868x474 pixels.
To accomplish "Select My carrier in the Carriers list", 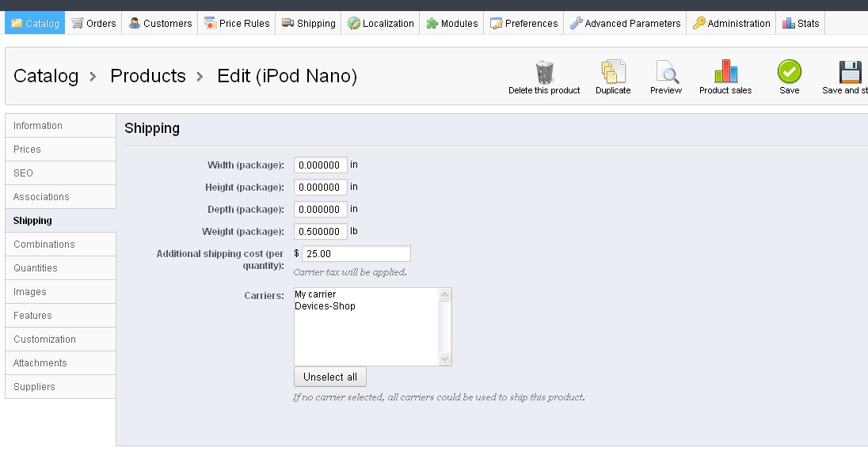I will click(x=366, y=294).
